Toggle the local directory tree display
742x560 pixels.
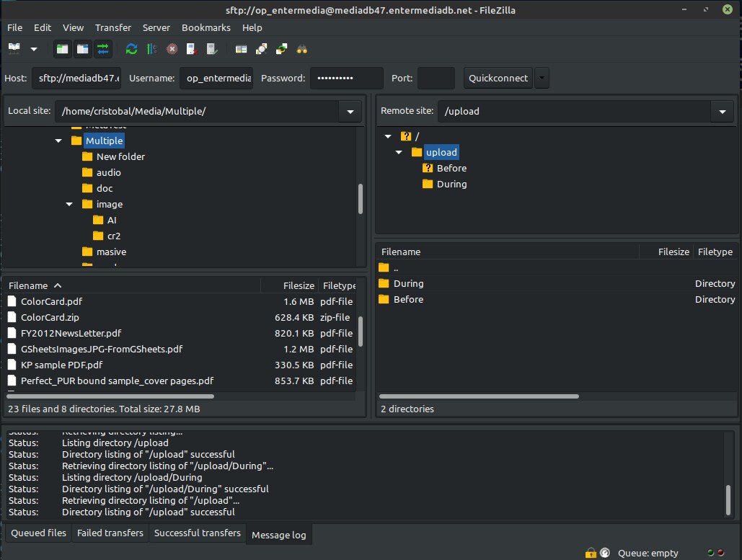pos(63,49)
